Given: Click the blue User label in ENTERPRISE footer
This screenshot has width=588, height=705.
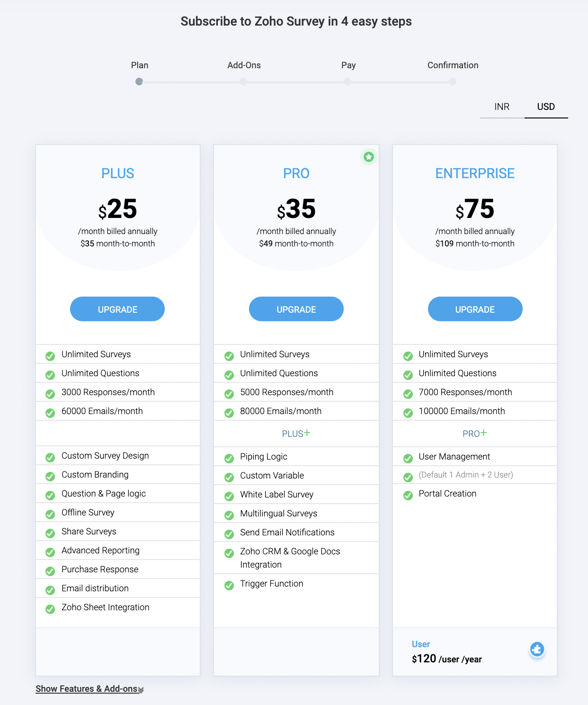Looking at the screenshot, I should [x=421, y=644].
